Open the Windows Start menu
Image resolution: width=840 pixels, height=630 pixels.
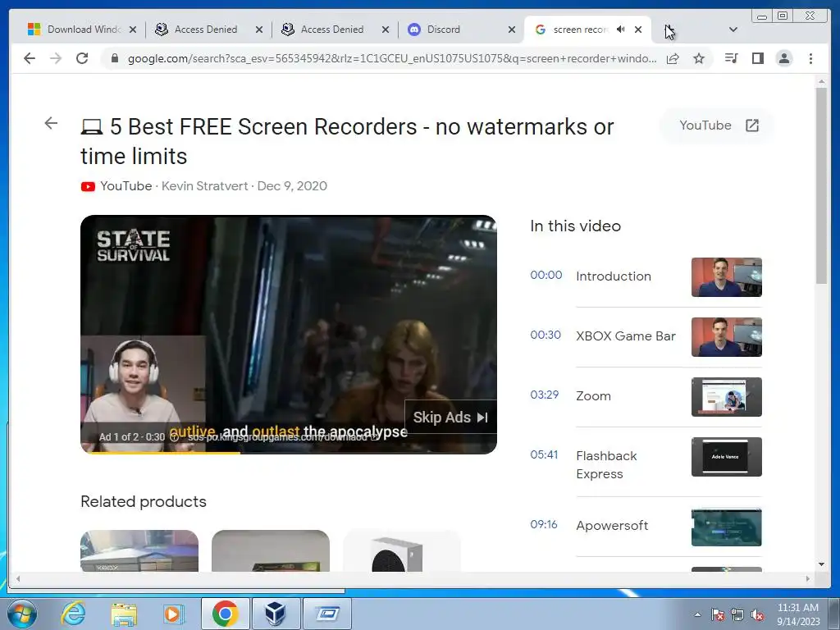coord(22,614)
